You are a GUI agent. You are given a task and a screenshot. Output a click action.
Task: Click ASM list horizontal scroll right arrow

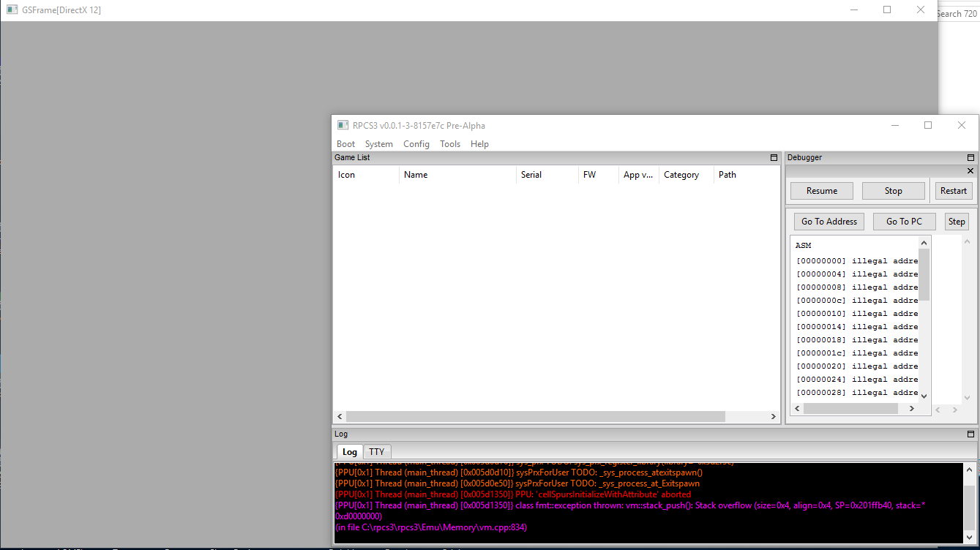[x=912, y=409]
